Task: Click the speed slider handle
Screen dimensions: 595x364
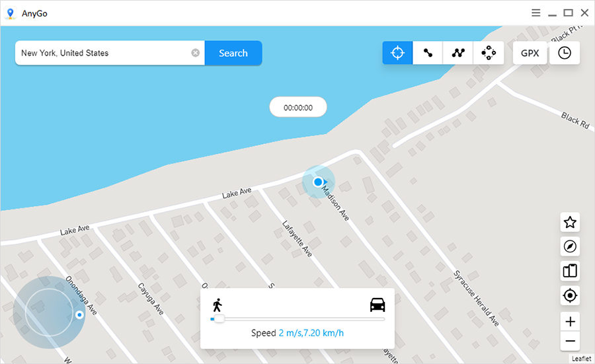Action: pyautogui.click(x=219, y=319)
